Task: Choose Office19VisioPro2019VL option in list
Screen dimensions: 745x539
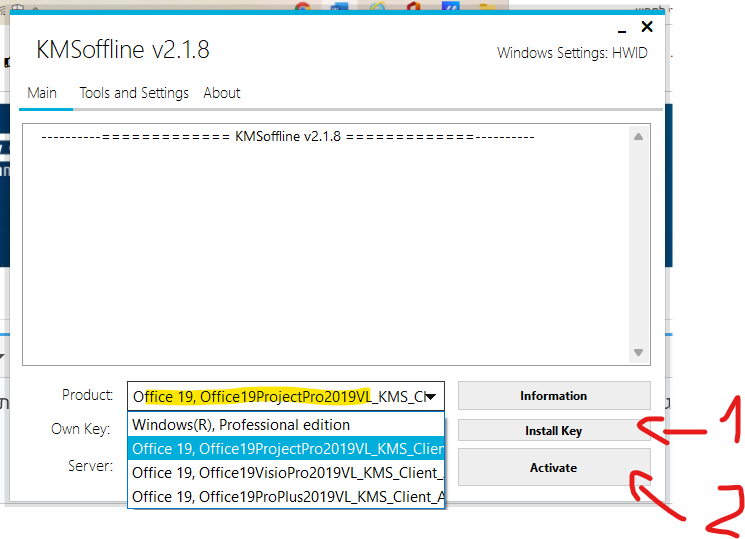Action: (286, 472)
